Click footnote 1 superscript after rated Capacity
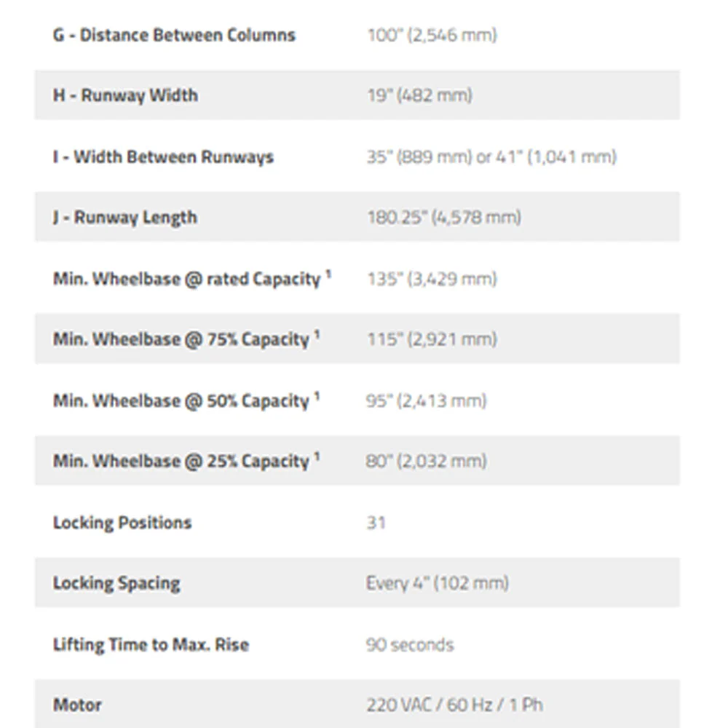 coord(328,274)
